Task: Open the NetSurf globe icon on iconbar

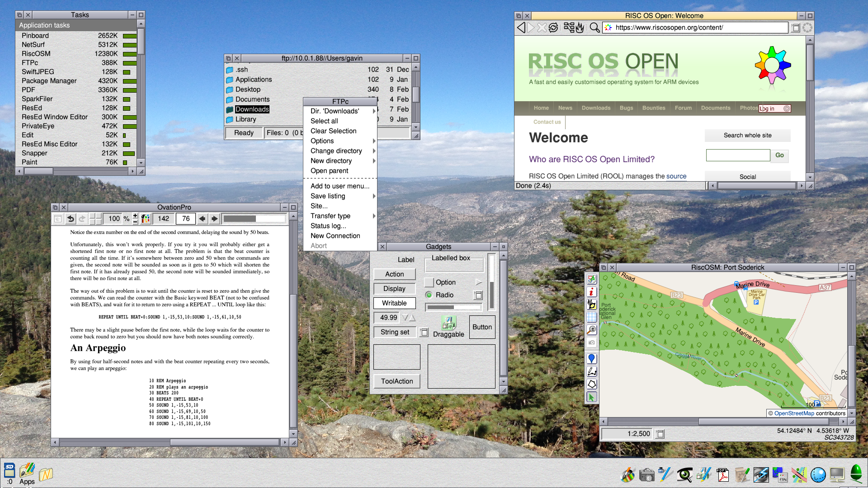Action: [818, 475]
